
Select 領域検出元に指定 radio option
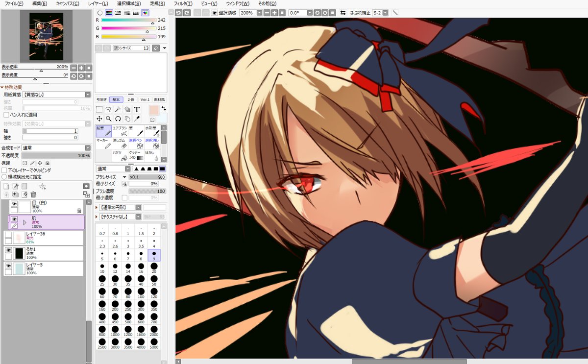pos(4,176)
